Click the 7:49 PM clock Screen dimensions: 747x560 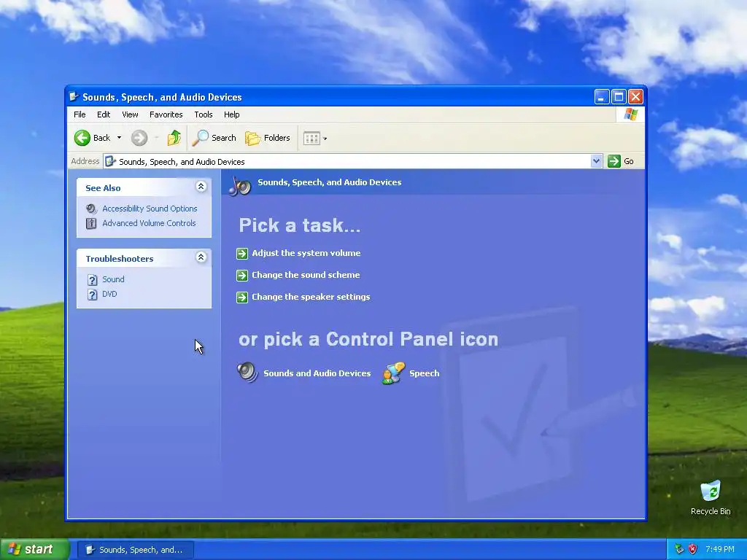tap(720, 549)
